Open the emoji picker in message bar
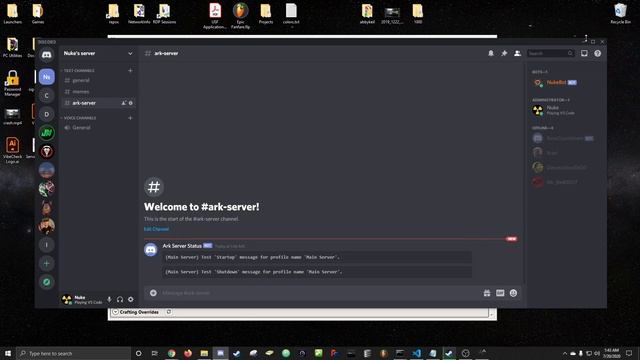This screenshot has width=640, height=360. pyautogui.click(x=513, y=293)
